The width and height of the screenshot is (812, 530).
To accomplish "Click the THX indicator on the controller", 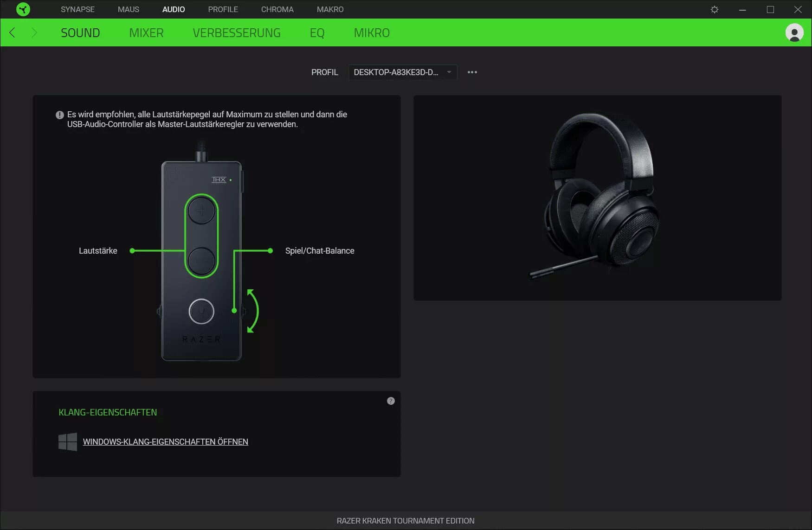I will 221,180.
